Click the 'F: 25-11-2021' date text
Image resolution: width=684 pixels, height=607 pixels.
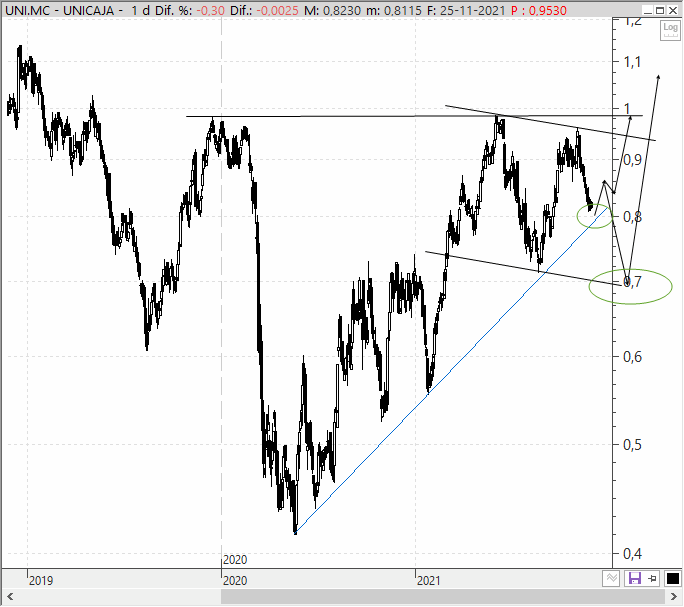click(x=466, y=10)
